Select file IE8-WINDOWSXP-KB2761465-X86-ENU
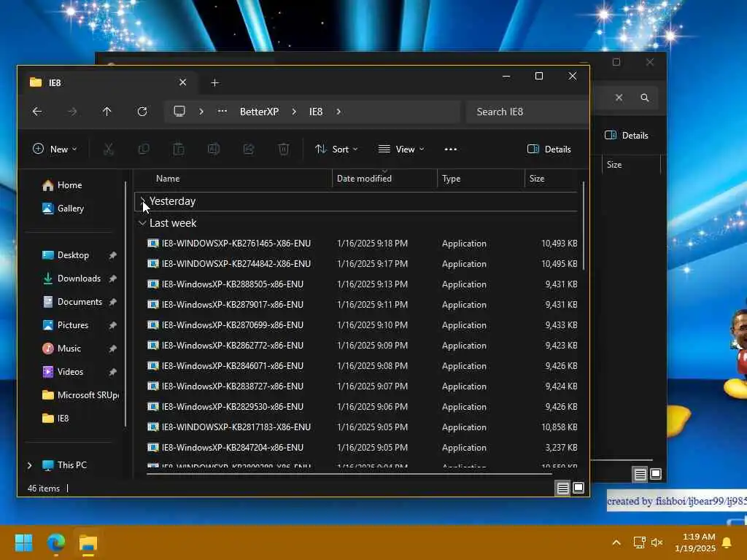This screenshot has height=560, width=747. 236,244
